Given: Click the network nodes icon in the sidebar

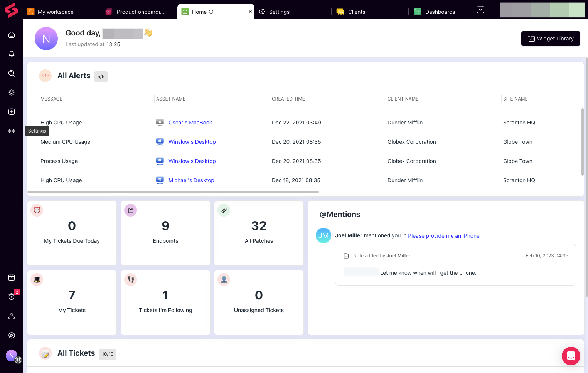Looking at the screenshot, I should coord(12,316).
